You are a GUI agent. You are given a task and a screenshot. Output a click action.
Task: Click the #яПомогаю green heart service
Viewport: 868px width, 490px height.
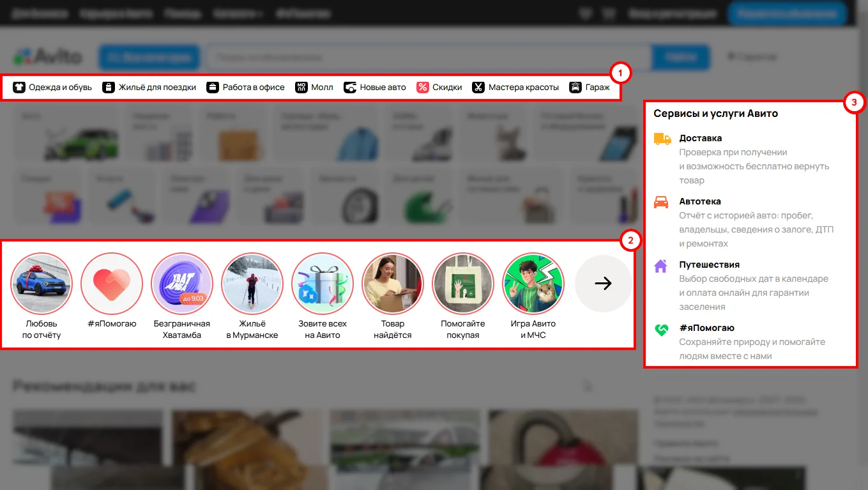click(x=661, y=329)
